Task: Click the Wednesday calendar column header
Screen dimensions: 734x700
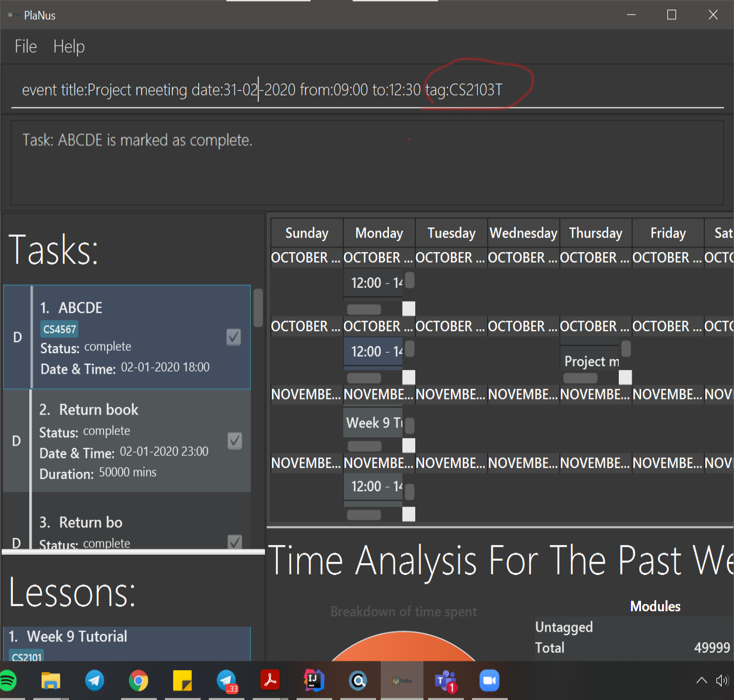Action: (523, 233)
